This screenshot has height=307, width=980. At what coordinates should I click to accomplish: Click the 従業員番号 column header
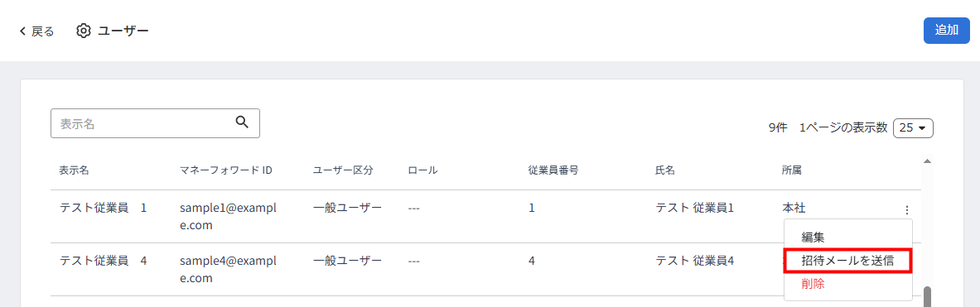[x=553, y=170]
